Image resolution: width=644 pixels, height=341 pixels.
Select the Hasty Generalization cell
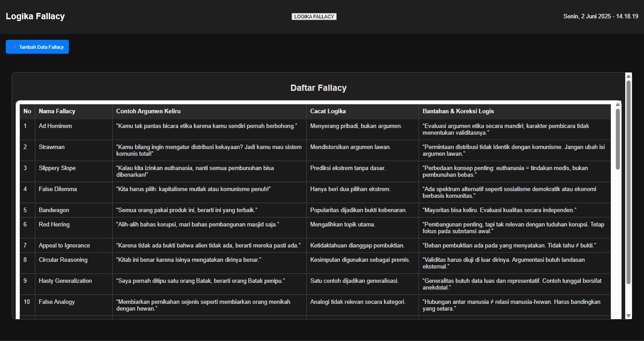[74, 284]
